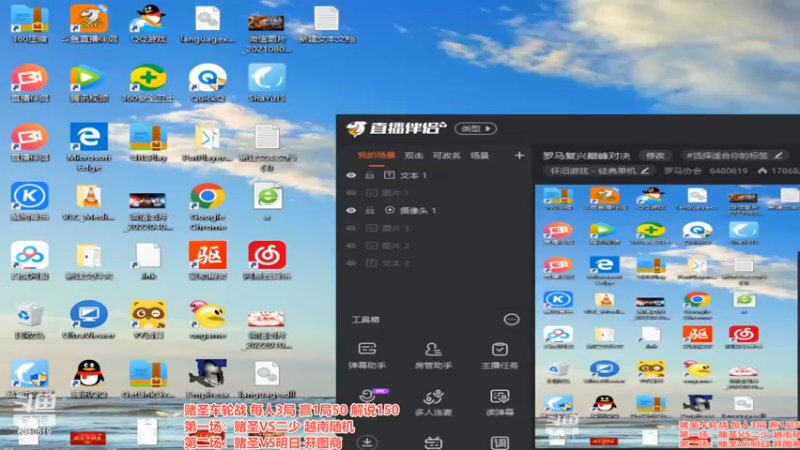The width and height of the screenshot is (800, 450).
Task: Open the VLC_Medi... desktop folder
Action: (x=89, y=203)
